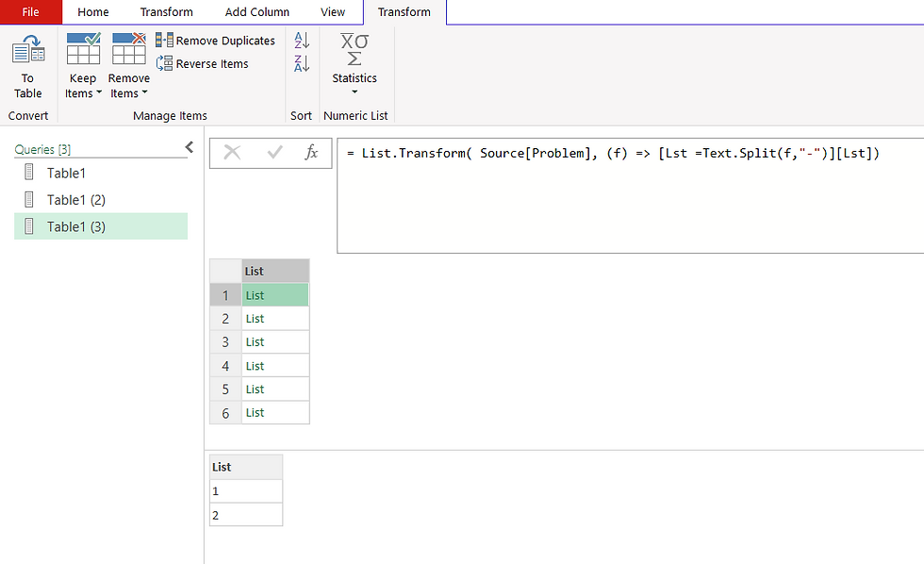Click the Table1 (2) query list icon
924x564 pixels.
(29, 199)
